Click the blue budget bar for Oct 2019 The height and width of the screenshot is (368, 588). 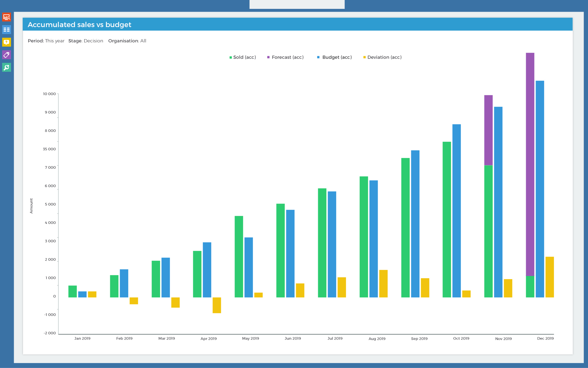[456, 211]
